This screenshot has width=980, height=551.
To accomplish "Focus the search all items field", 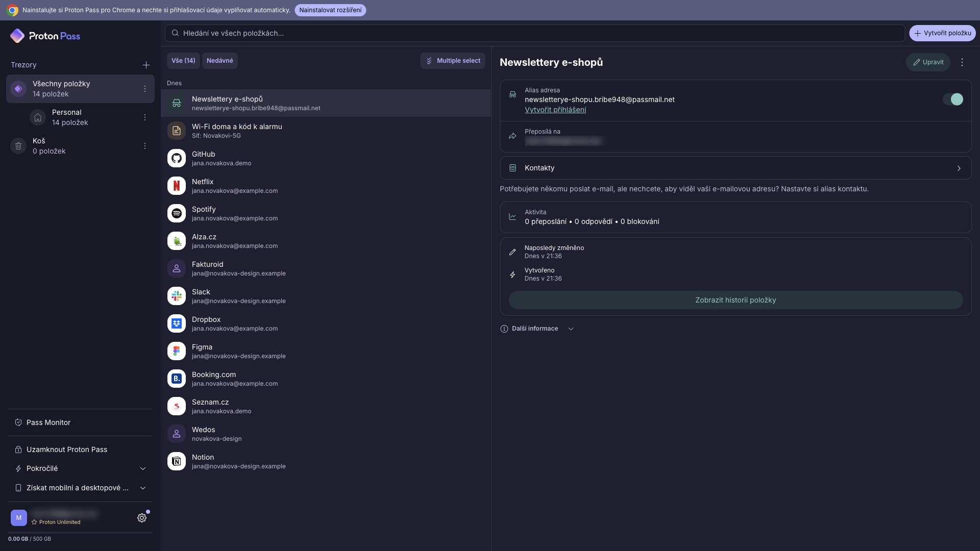I will click(x=534, y=33).
